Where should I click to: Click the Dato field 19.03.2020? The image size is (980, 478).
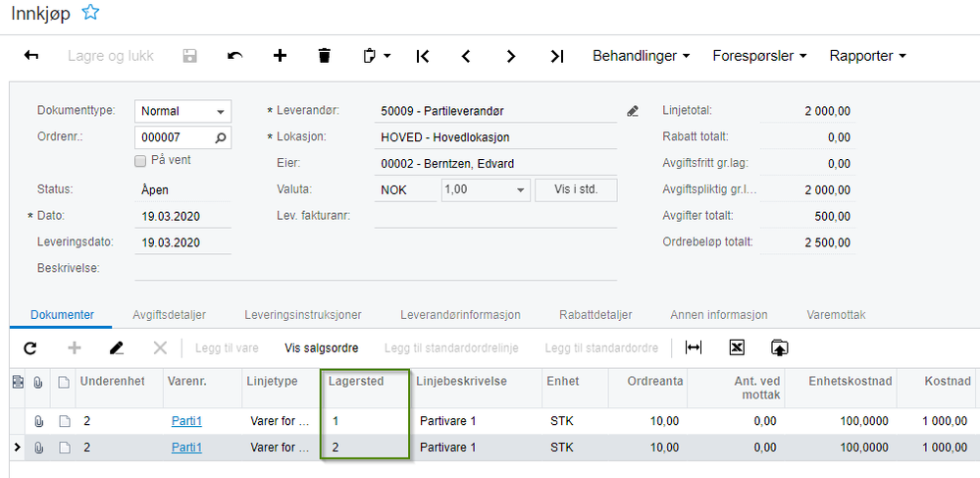click(182, 217)
